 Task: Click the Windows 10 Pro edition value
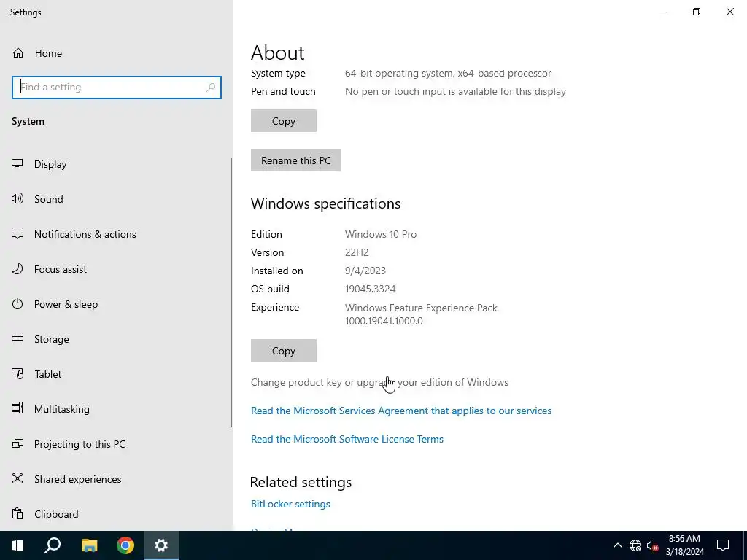(381, 234)
